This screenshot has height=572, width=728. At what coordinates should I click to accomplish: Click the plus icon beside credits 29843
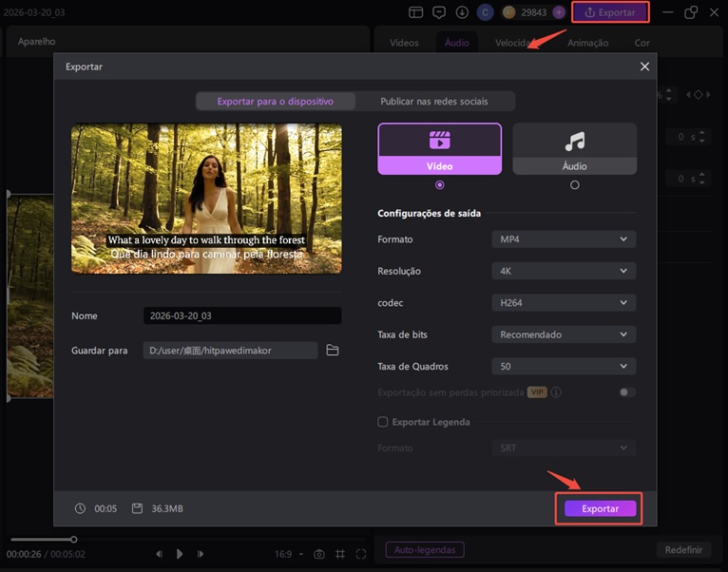(x=559, y=12)
